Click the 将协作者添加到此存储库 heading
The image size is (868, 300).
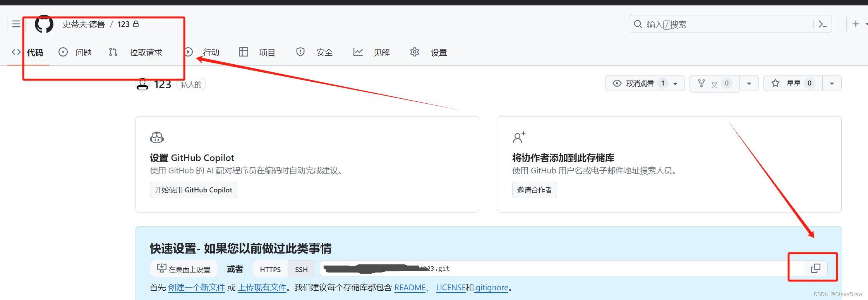click(x=563, y=158)
